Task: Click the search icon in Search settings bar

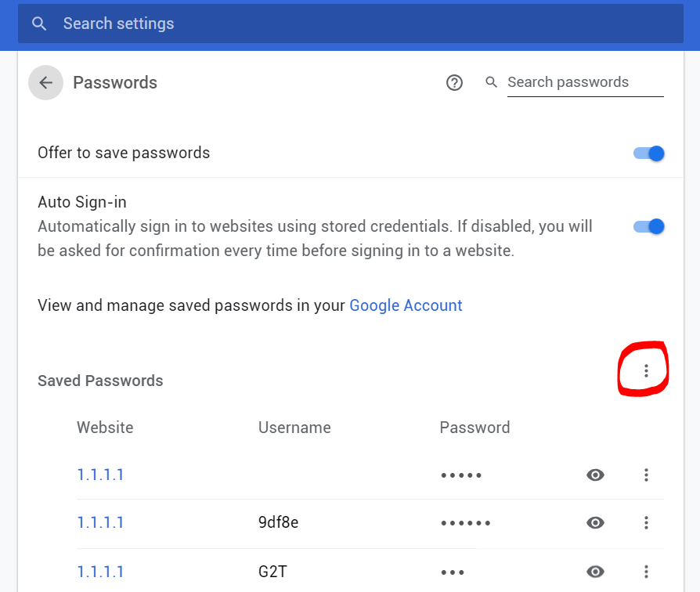Action: (x=39, y=23)
